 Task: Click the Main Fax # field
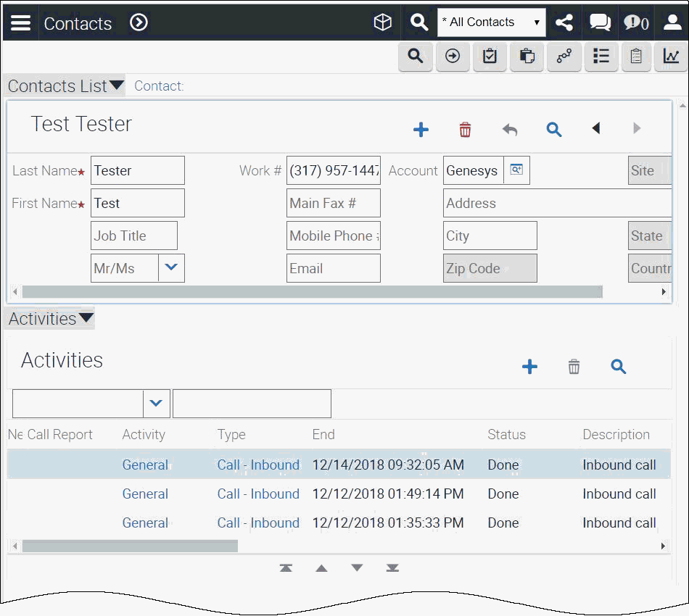click(x=334, y=203)
